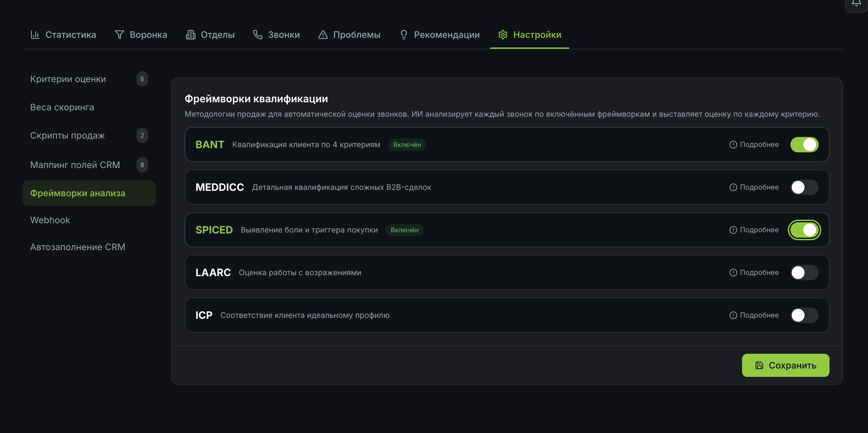The image size is (868, 433).
Task: Turn off the SPICED framework switch
Action: tap(804, 230)
